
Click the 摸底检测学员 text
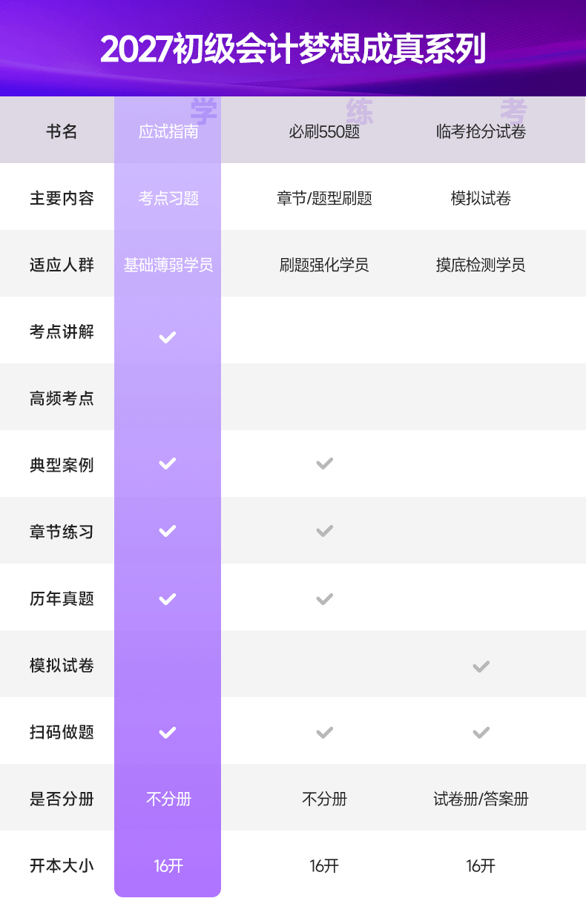pyautogui.click(x=481, y=265)
